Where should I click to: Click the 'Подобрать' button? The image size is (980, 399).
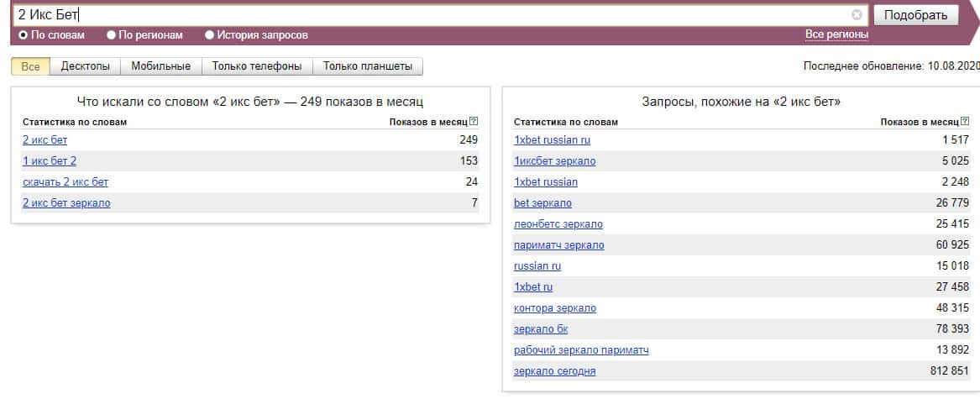(x=915, y=15)
